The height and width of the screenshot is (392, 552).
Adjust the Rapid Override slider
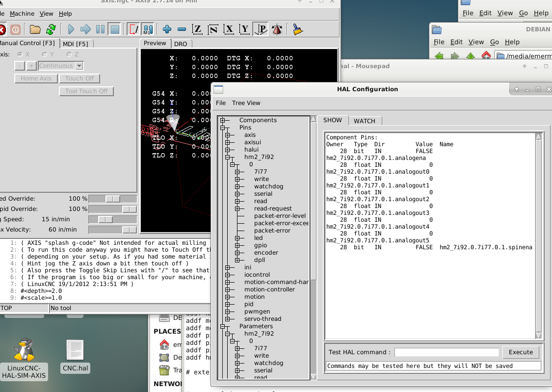click(113, 209)
